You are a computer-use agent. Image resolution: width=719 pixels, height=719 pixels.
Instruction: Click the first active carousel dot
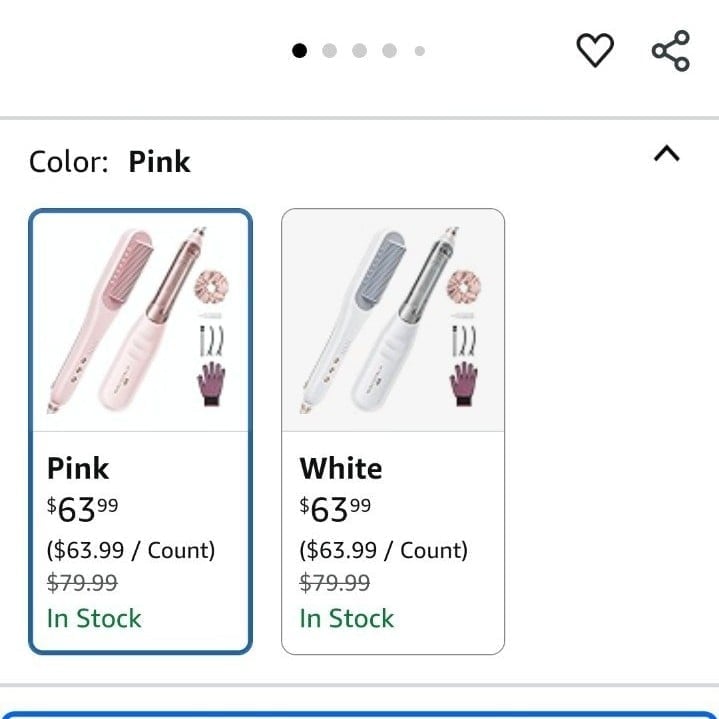[299, 50]
